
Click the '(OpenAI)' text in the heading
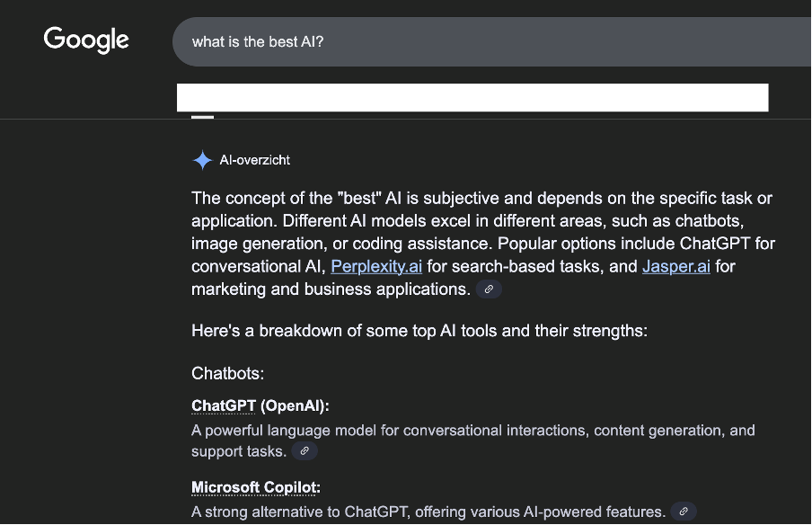click(x=295, y=405)
